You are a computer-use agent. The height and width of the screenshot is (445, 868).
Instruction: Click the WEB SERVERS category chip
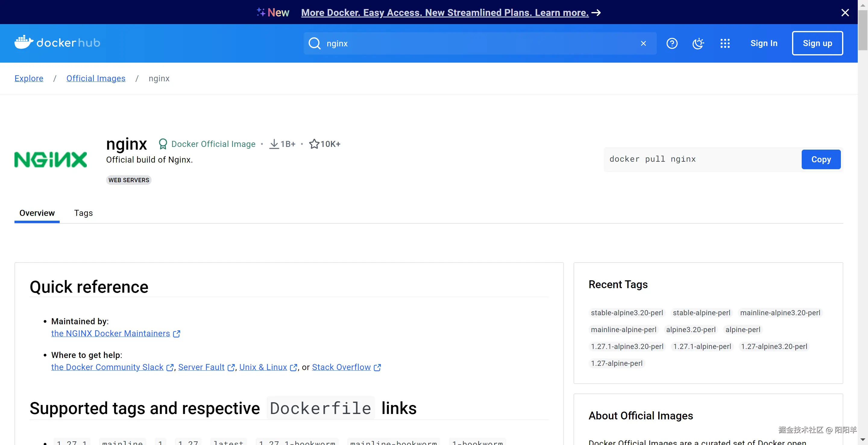(x=129, y=180)
